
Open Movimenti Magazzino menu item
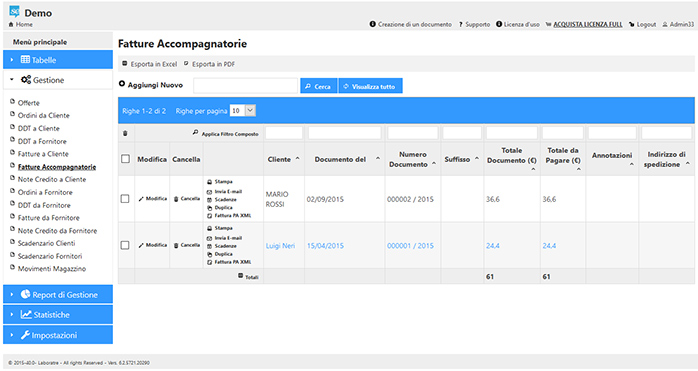52,269
